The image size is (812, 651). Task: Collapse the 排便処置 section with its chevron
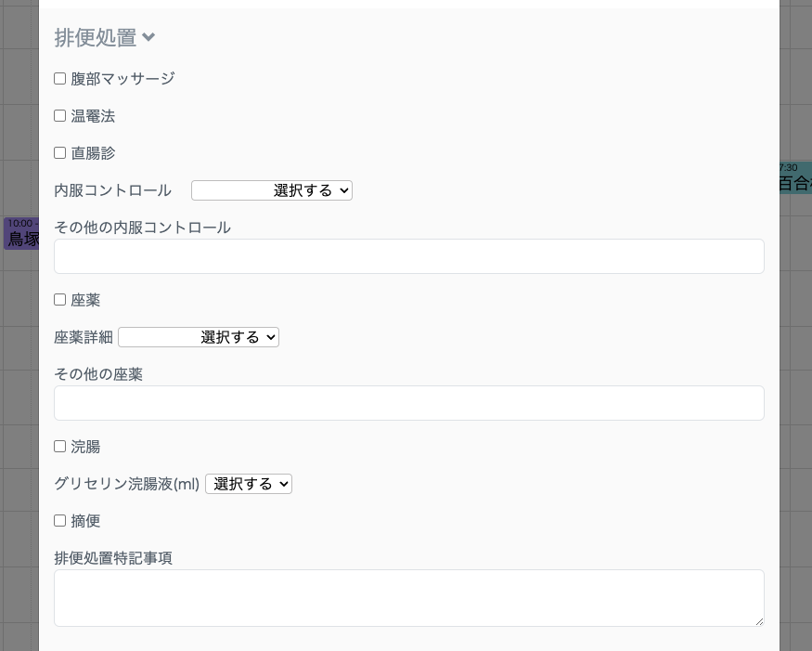coord(148,38)
